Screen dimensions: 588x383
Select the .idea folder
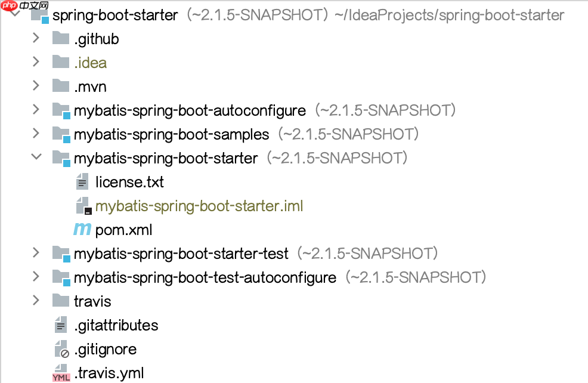90,63
